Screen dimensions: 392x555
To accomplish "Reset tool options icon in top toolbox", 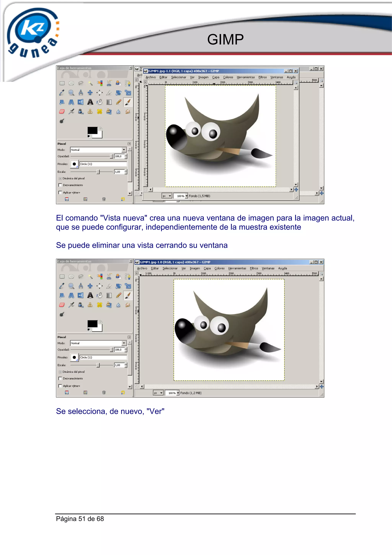I will pyautogui.click(x=123, y=199).
